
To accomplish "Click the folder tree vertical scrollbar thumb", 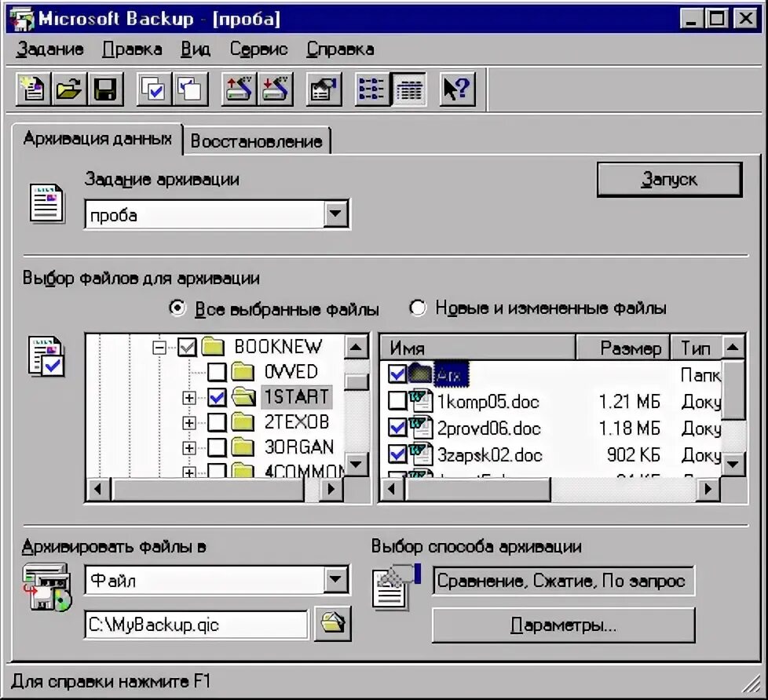I will pos(357,381).
